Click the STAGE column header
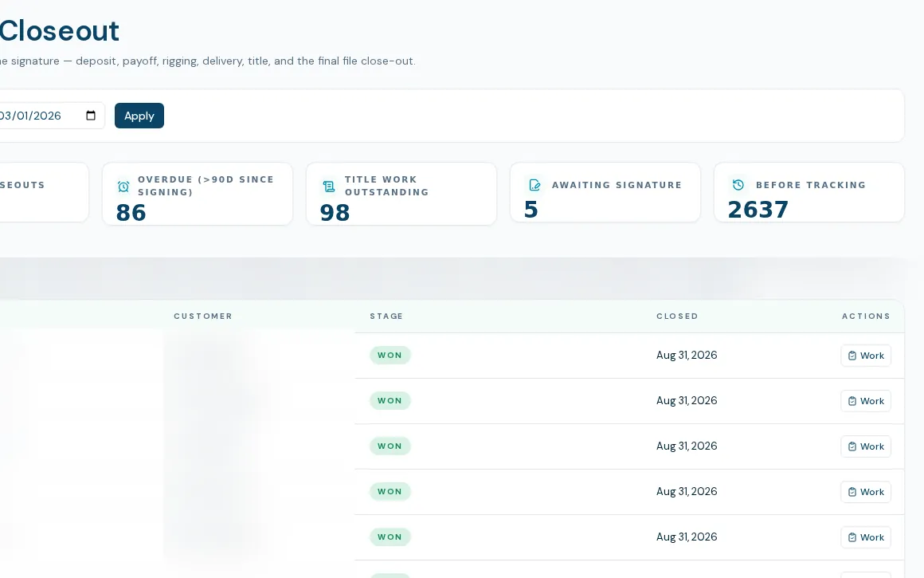Viewport: 924px width, 578px height. pyautogui.click(x=386, y=317)
